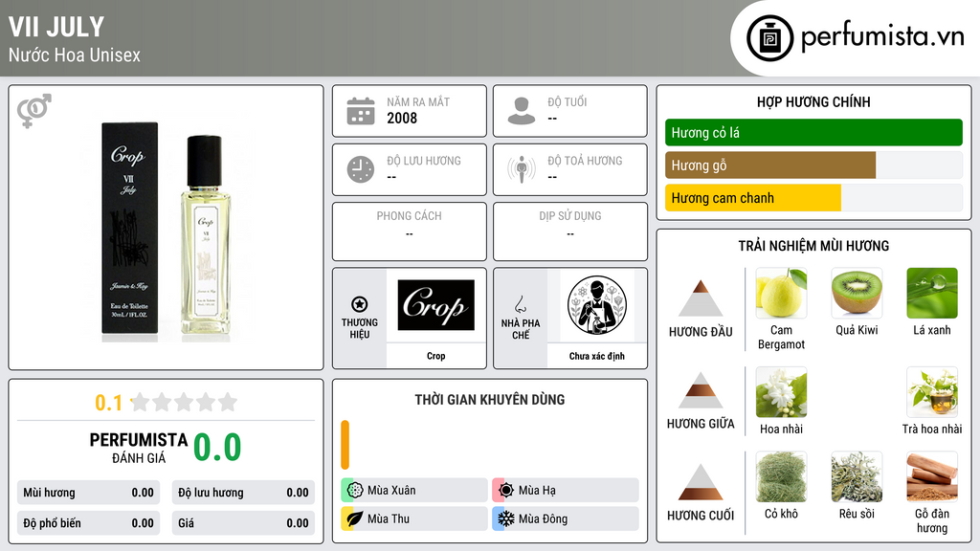Screen dimensions: 980x551
Task: Click the green Hương cỏ lá bar
Action: point(813,132)
